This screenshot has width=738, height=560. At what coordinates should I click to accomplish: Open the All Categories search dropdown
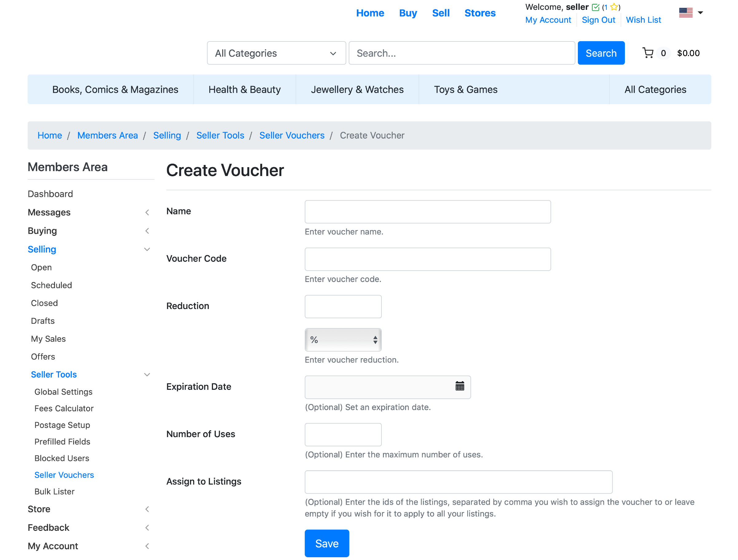(276, 53)
